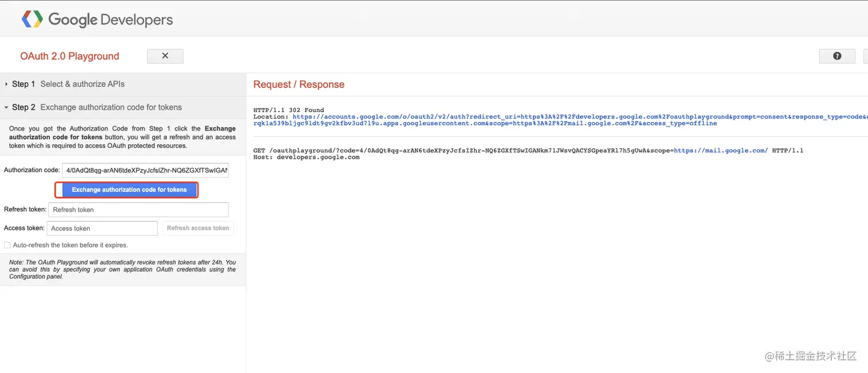Click Exchange authorization code for tokens button

coord(129,190)
